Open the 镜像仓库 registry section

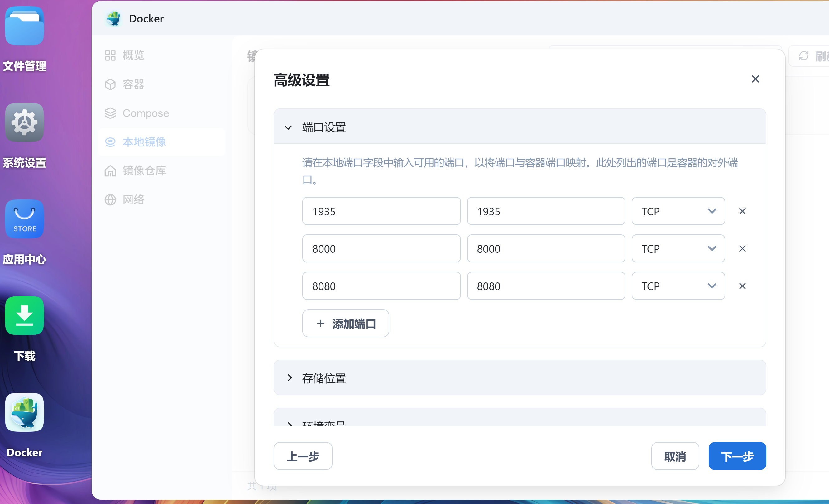click(x=144, y=170)
